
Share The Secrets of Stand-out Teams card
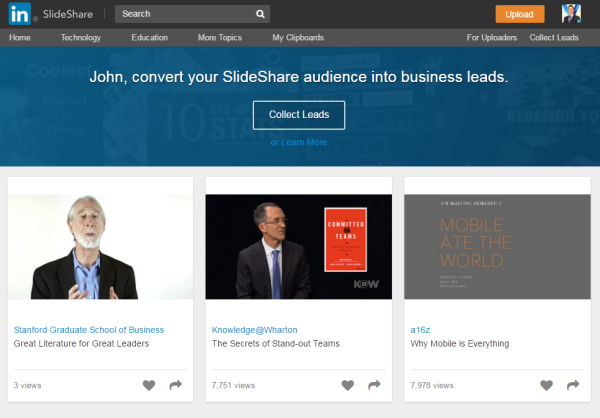click(x=374, y=385)
